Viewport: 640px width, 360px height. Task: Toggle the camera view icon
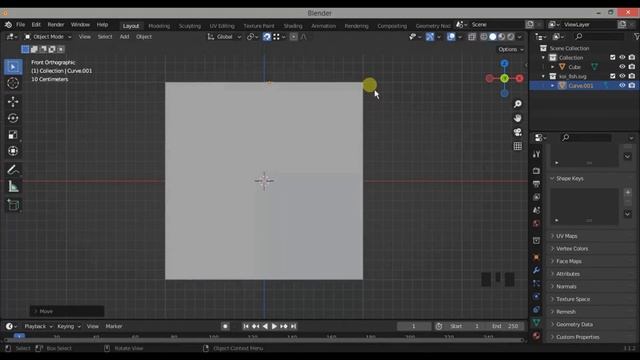(x=518, y=132)
